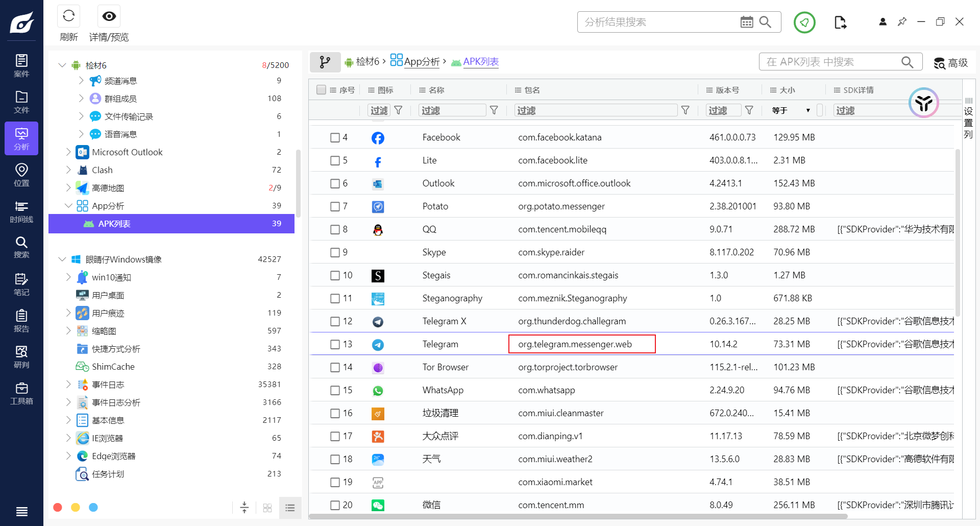Click the refresh icon in the toolbar
This screenshot has width=980, height=526.
pos(68,16)
